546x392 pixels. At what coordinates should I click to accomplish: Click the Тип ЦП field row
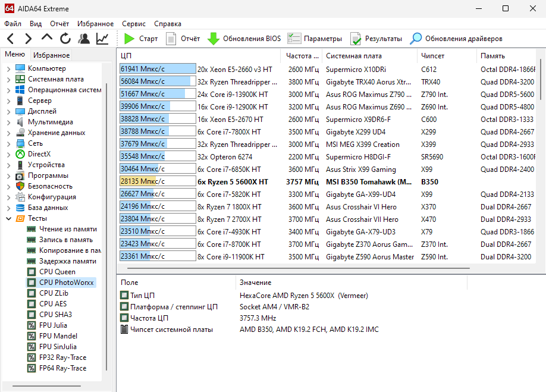click(x=293, y=296)
